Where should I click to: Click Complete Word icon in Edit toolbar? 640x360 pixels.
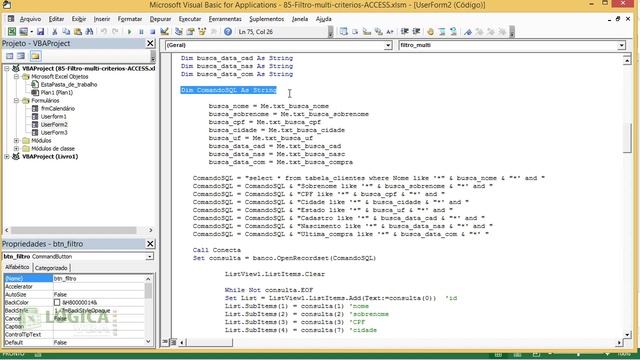(390, 32)
